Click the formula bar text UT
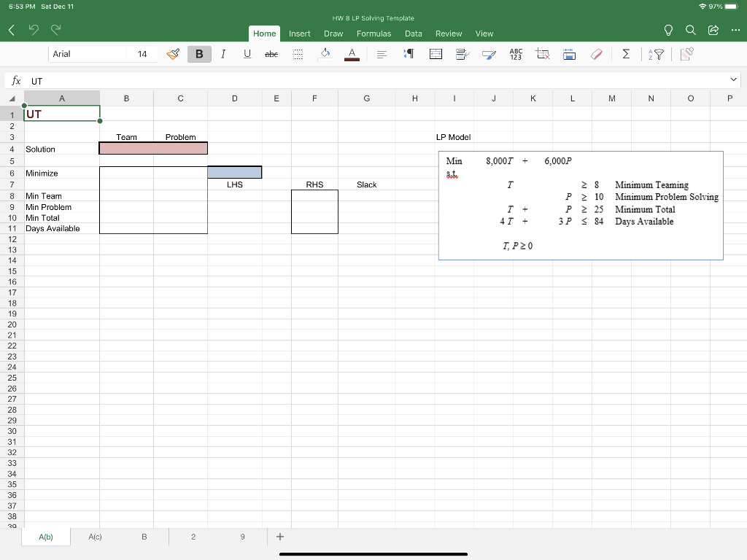The image size is (747, 560). (36, 82)
